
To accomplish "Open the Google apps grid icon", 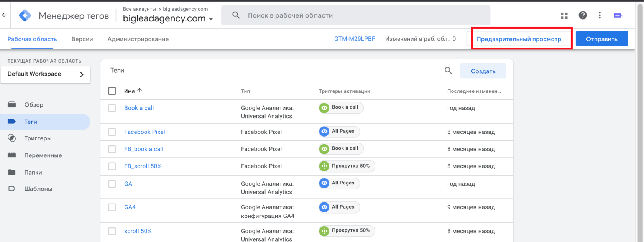I will click(x=564, y=16).
